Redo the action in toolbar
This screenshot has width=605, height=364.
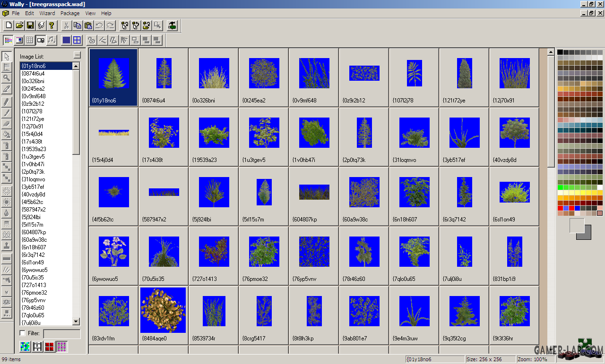click(110, 25)
